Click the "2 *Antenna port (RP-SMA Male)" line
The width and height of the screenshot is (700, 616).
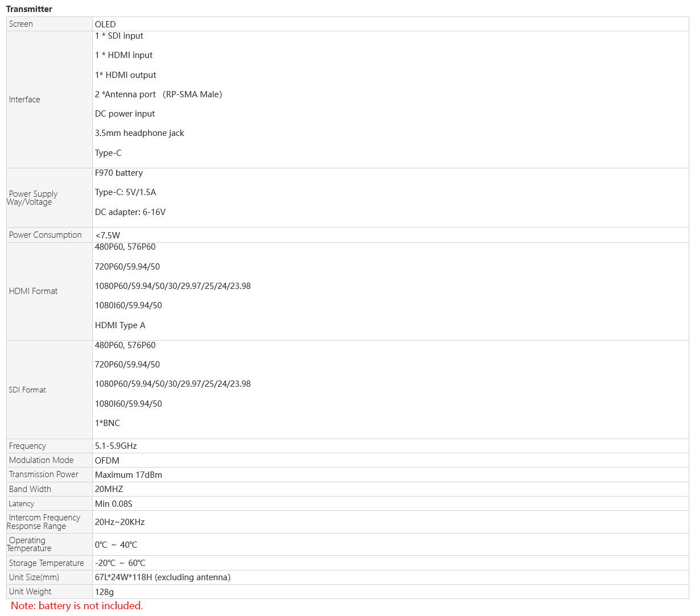[x=158, y=94]
